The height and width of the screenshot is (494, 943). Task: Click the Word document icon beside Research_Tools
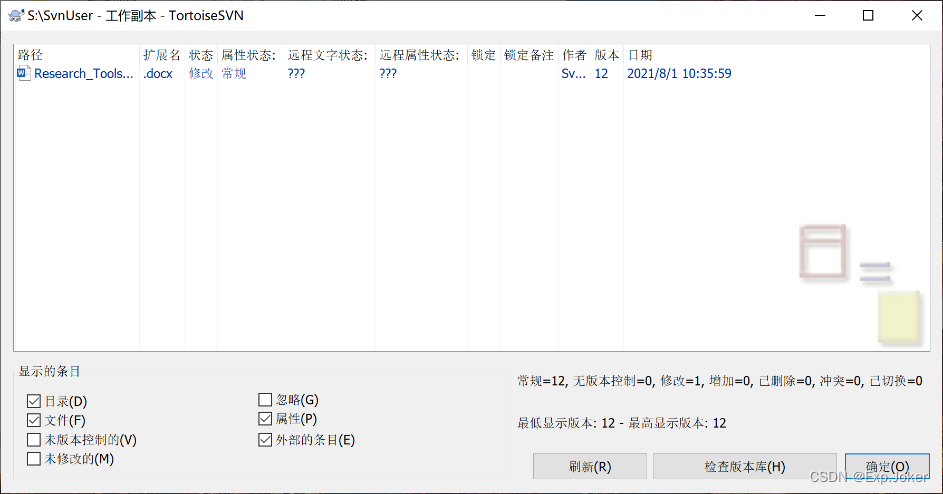[24, 73]
